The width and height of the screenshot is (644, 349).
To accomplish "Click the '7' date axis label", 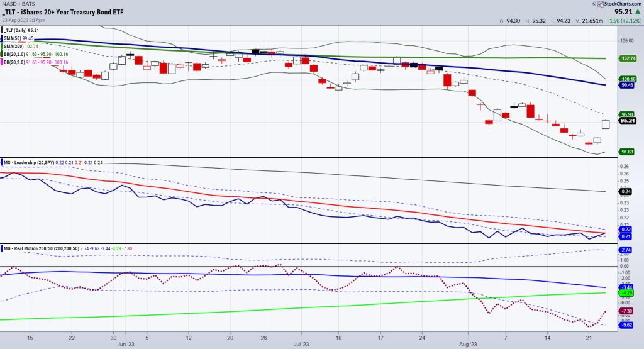I will pos(506,338).
